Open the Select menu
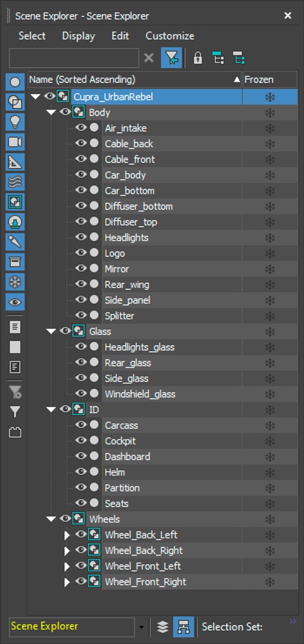The image size is (304, 644). pyautogui.click(x=32, y=36)
